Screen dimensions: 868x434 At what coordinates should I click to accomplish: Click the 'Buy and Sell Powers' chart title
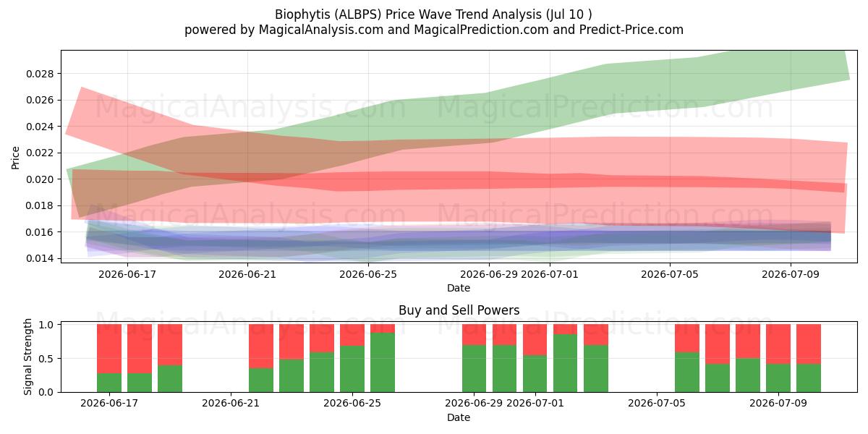(459, 310)
